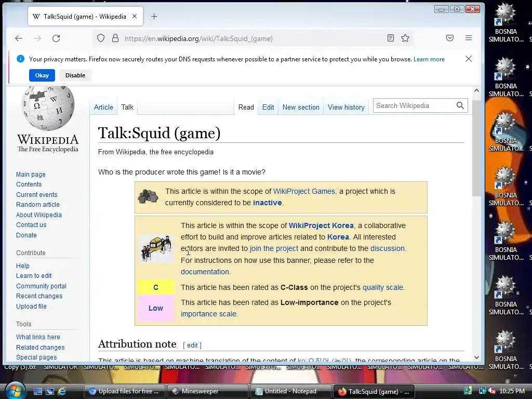Open the Help sidebar link
Viewport: 532px width, 399px height.
pos(23,265)
